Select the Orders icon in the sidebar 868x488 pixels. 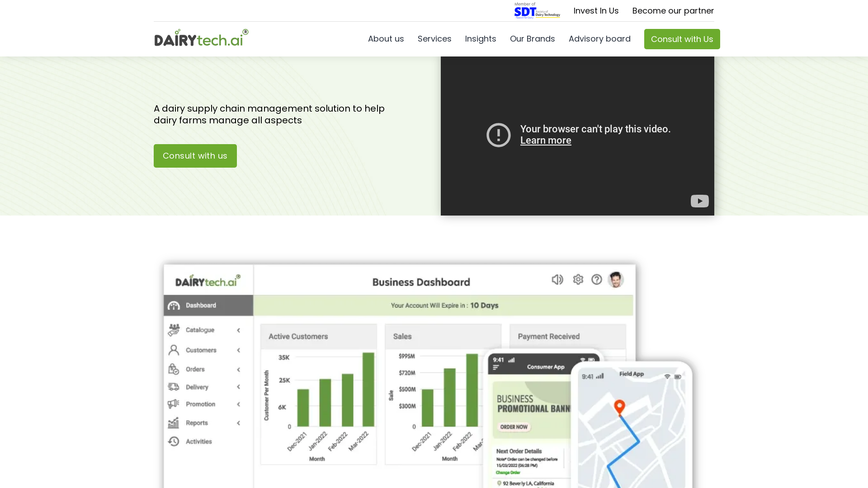click(174, 369)
